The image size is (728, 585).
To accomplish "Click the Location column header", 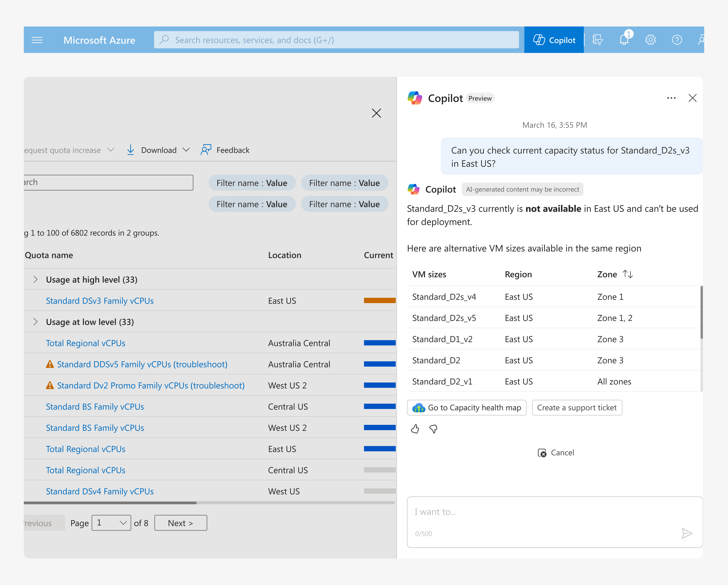I will pyautogui.click(x=285, y=255).
